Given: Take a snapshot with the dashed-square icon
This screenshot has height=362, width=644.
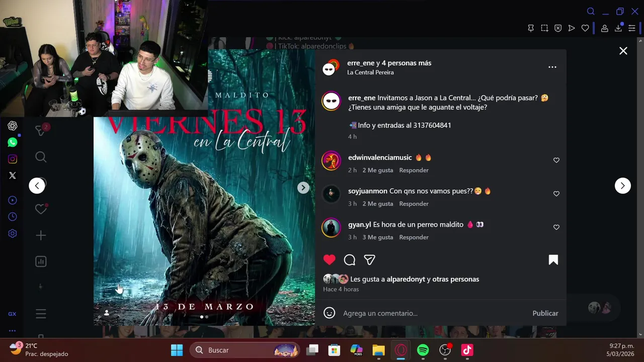Looking at the screenshot, I should click(544, 28).
